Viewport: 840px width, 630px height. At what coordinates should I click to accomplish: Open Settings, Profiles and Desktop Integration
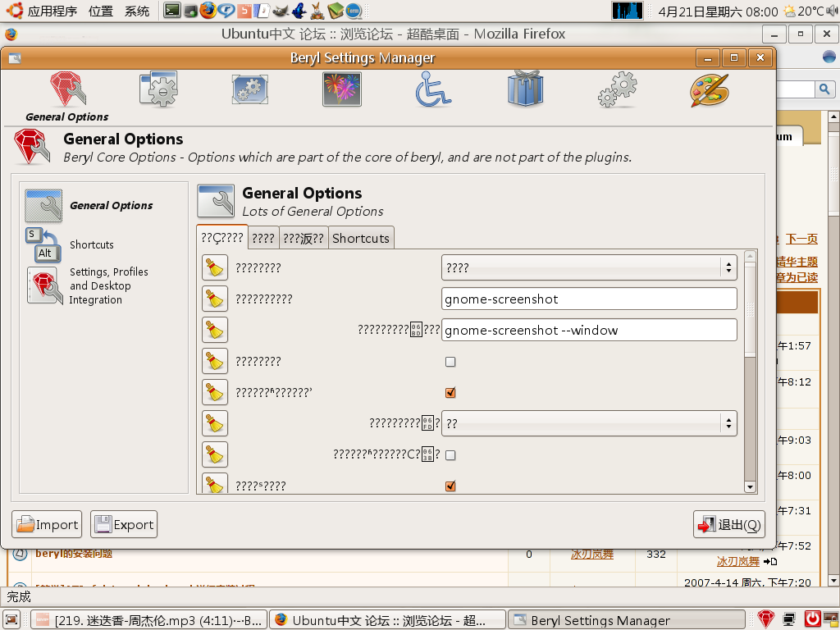click(x=88, y=285)
